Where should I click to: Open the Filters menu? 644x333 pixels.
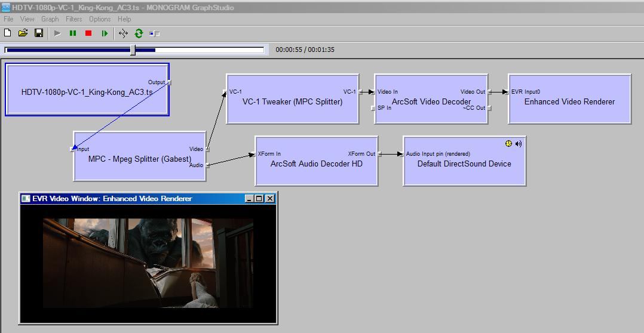pos(74,19)
